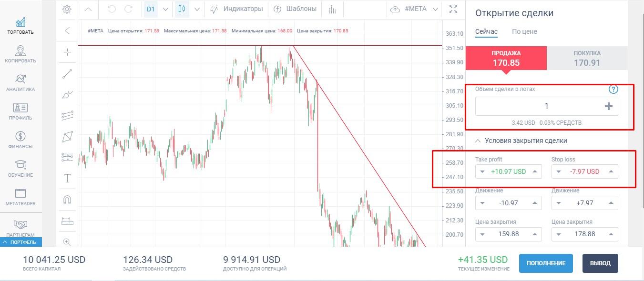Image resolution: width=644 pixels, height=281 pixels.
Task: Switch to the 'По цене' tab
Action: coord(524,31)
